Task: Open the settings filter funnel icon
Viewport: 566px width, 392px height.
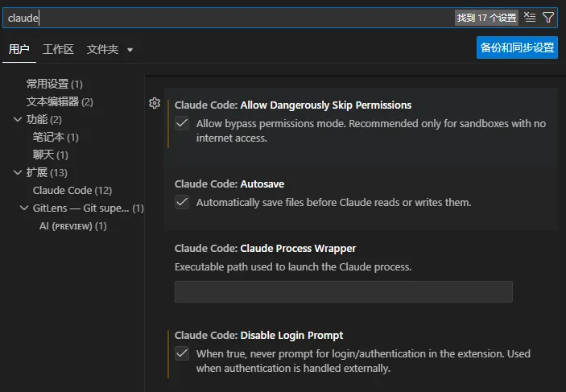Action: click(x=548, y=17)
